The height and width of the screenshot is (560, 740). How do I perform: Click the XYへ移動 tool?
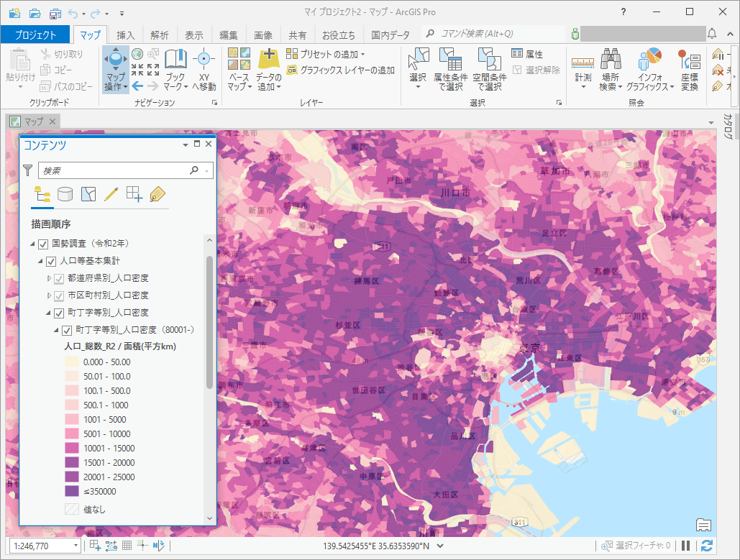pos(204,60)
